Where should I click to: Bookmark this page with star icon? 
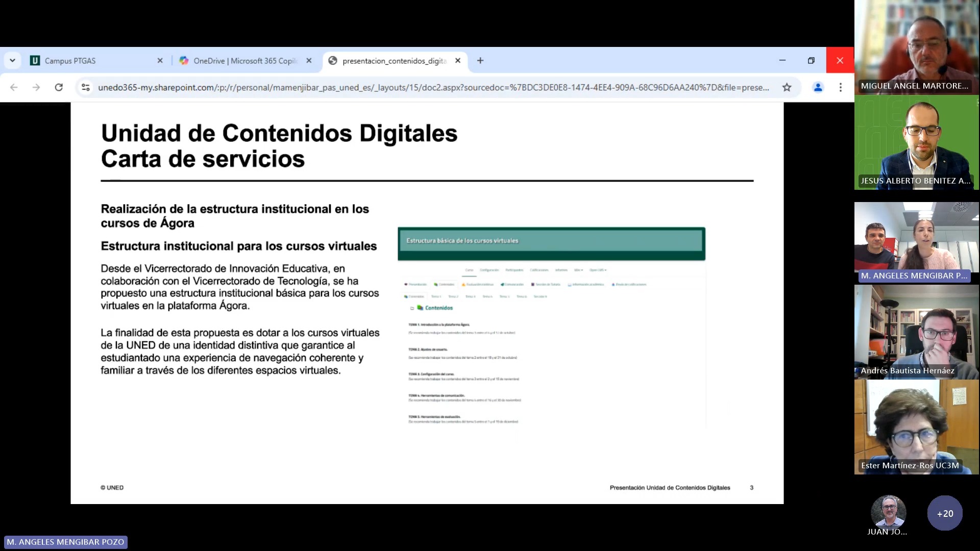tap(787, 87)
